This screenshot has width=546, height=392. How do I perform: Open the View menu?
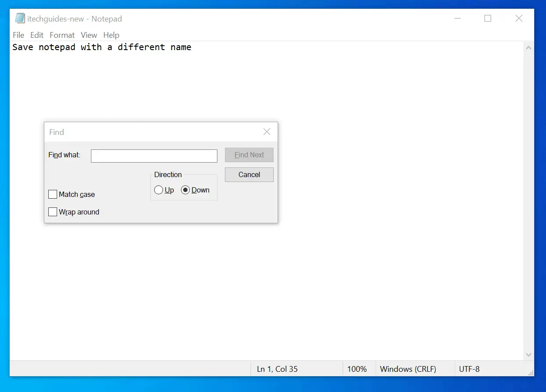click(89, 35)
